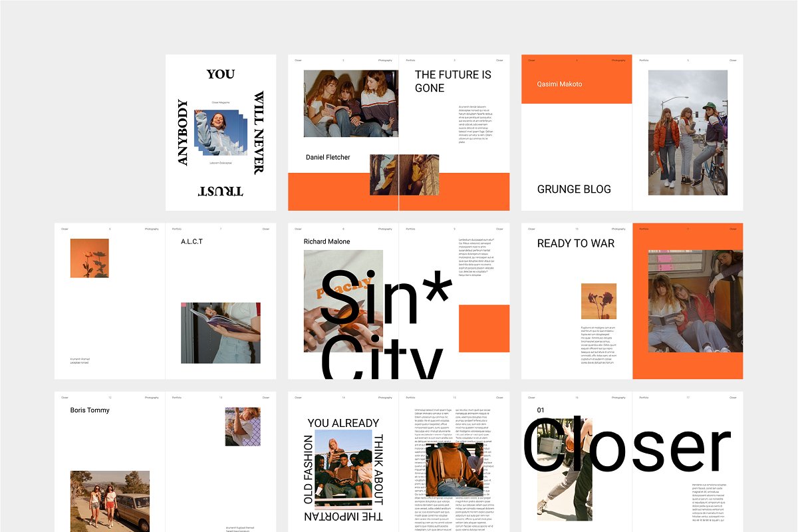Open the photo of women with a bicycle
798x532 pixels.
[688, 133]
